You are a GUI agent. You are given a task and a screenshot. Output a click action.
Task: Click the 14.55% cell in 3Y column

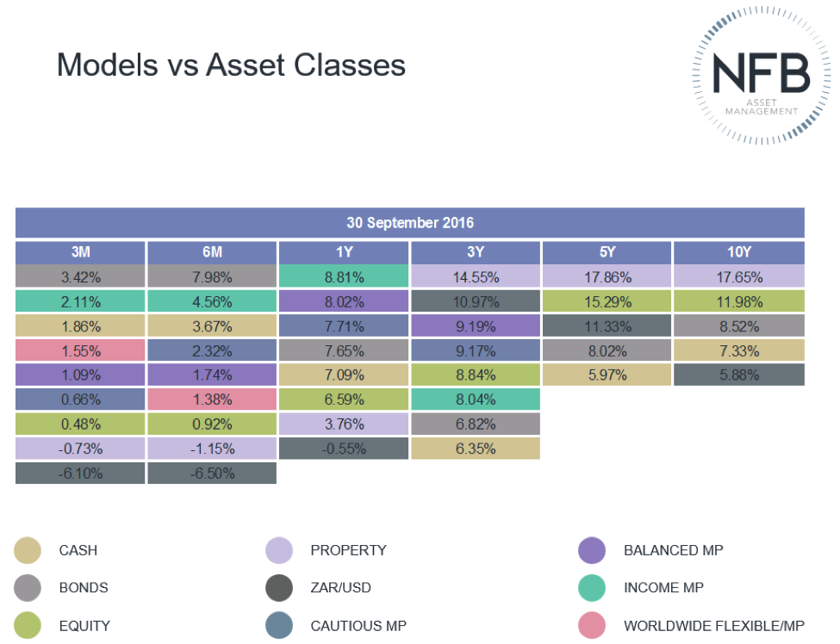[476, 277]
